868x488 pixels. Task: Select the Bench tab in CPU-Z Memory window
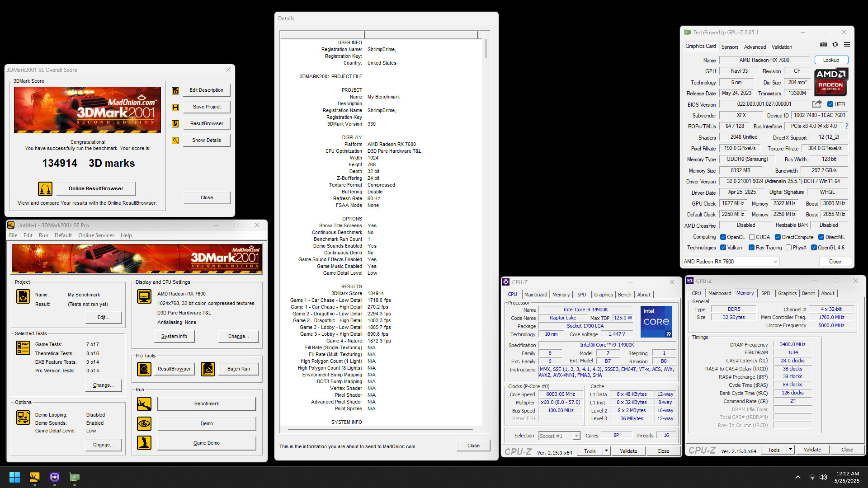point(808,293)
